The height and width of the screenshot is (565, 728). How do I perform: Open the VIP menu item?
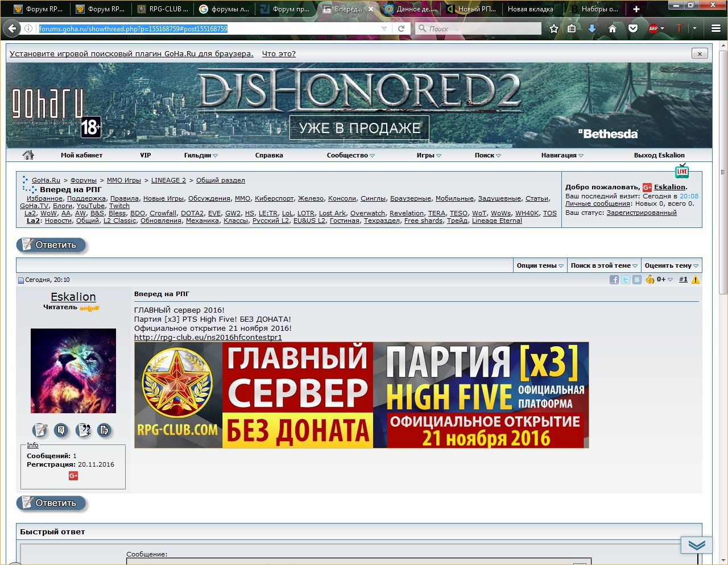click(146, 155)
